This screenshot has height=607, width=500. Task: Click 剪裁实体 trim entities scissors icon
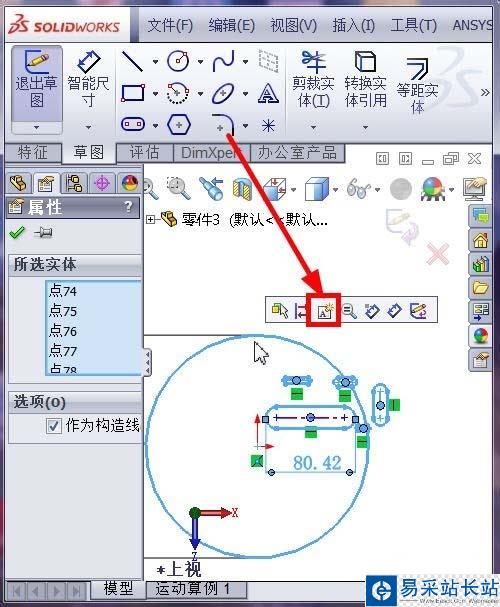(313, 62)
